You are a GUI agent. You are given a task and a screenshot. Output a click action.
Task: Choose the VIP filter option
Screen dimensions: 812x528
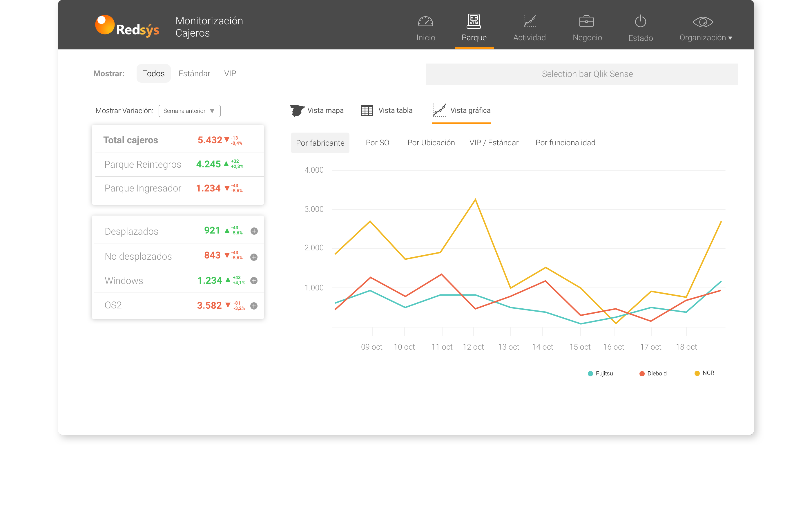(230, 73)
